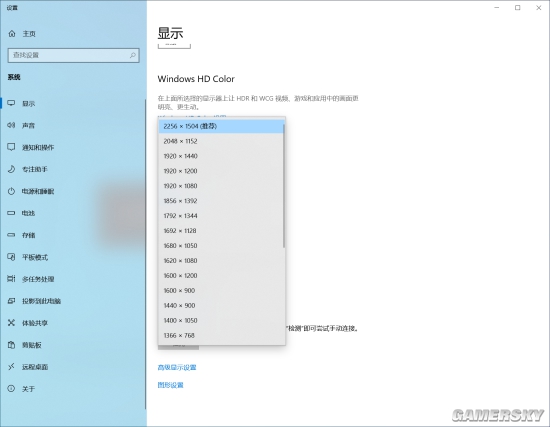Focus the Find a setting search field
The width and height of the screenshot is (550, 427).
pyautogui.click(x=74, y=55)
